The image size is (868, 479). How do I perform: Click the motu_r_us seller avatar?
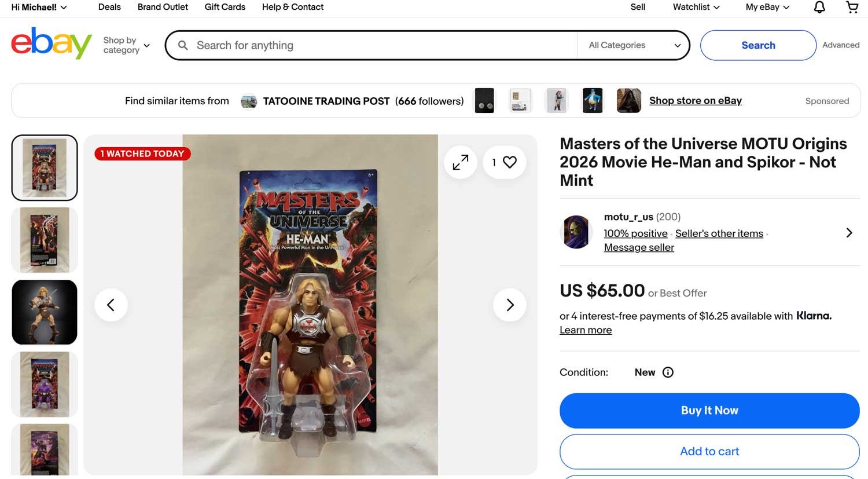(576, 232)
